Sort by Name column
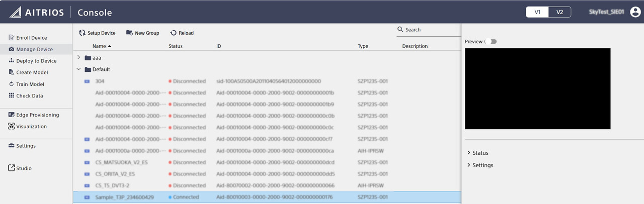Viewport: 644px width, 204px height. click(102, 46)
